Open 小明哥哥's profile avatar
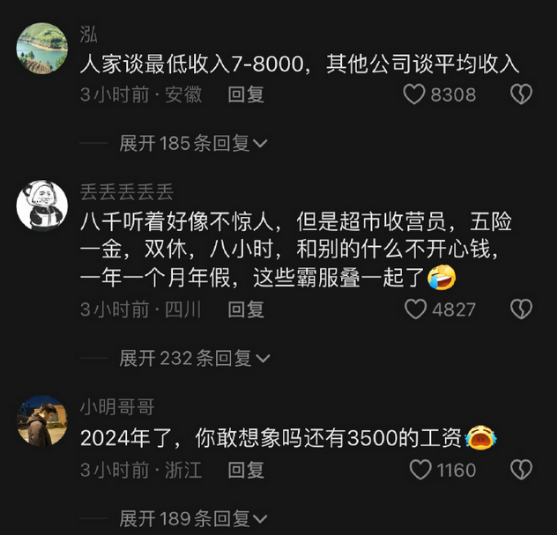Viewport: 560px width, 535px height. (x=42, y=421)
